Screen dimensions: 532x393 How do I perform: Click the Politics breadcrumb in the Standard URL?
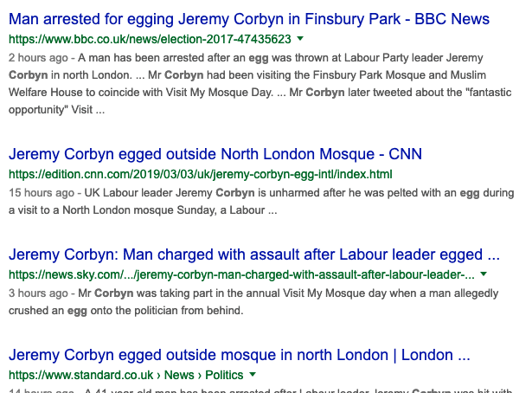coord(224,376)
